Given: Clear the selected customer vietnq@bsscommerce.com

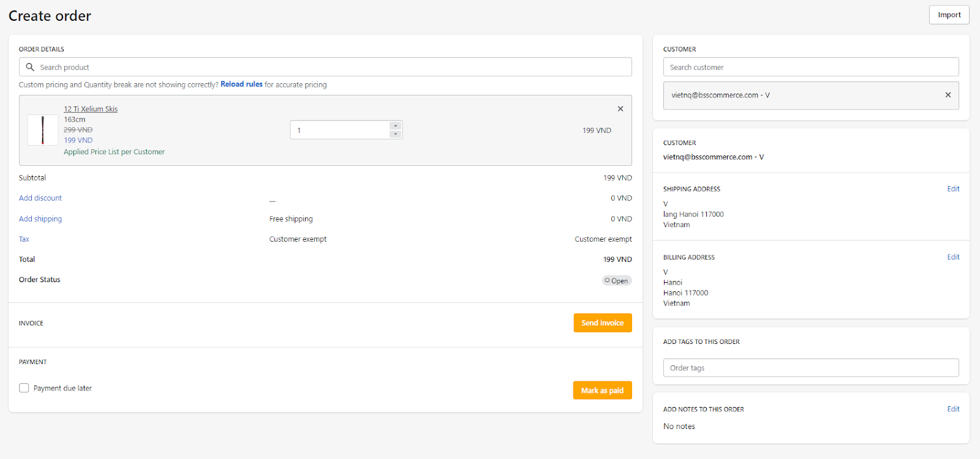Looking at the screenshot, I should coord(948,95).
